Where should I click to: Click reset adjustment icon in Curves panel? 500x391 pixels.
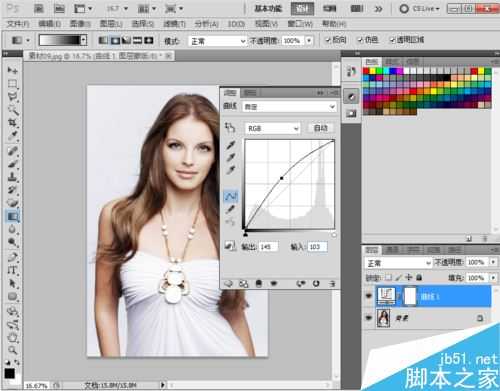pos(316,284)
